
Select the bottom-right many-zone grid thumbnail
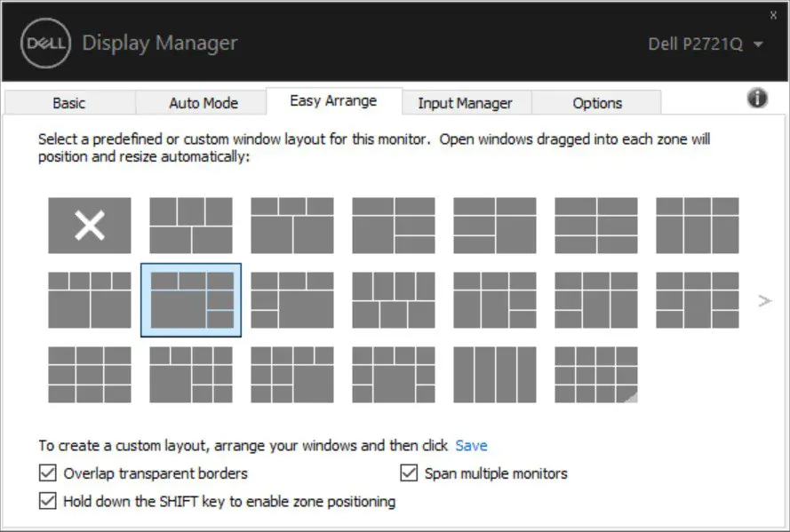pos(597,376)
